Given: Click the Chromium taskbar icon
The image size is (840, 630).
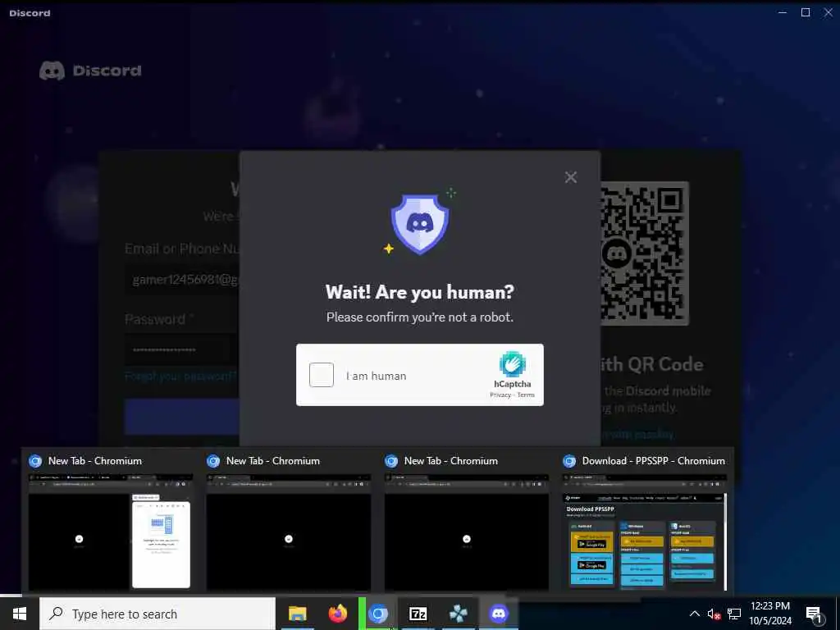Looking at the screenshot, I should click(x=378, y=614).
